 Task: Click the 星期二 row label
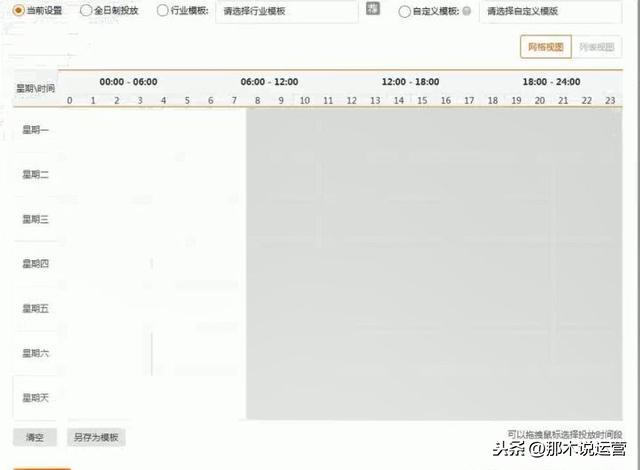point(36,175)
